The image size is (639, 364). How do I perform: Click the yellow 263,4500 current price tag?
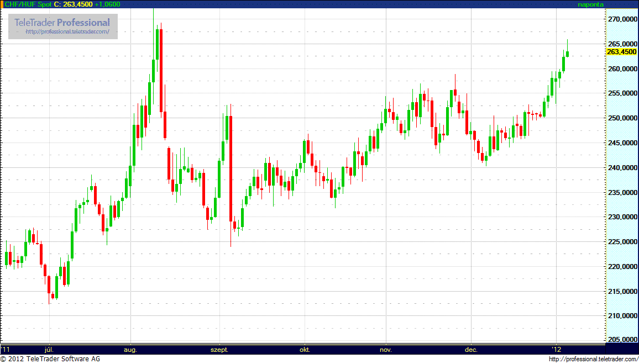pyautogui.click(x=621, y=52)
